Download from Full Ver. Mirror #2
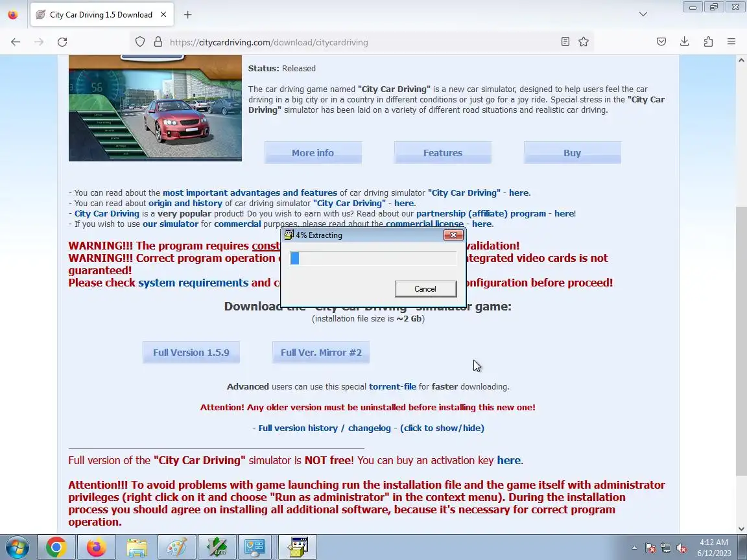Viewport: 747px width, 560px height. point(321,353)
